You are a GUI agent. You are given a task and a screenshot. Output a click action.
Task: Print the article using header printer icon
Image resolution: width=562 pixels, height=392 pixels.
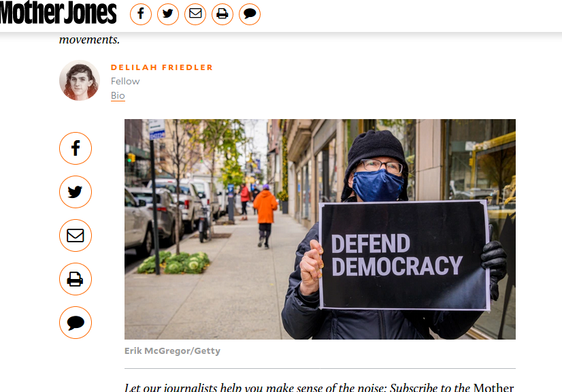coord(222,14)
